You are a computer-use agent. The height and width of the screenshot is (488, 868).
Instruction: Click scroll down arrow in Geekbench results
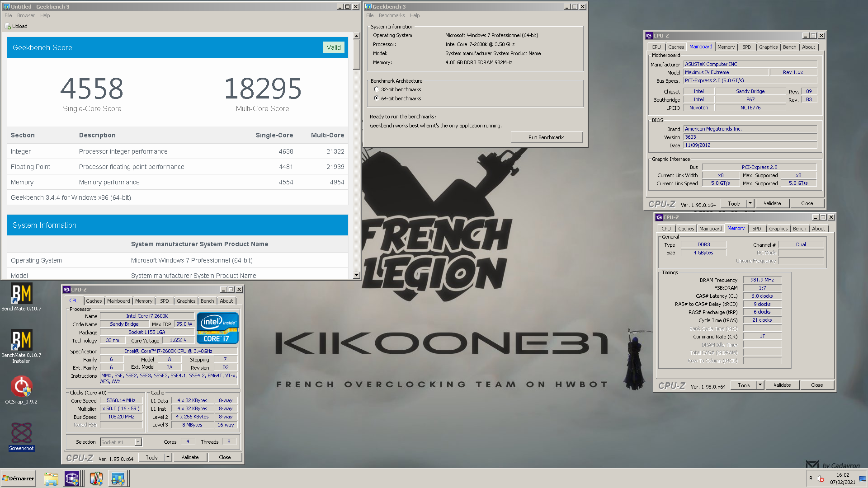[x=356, y=275]
